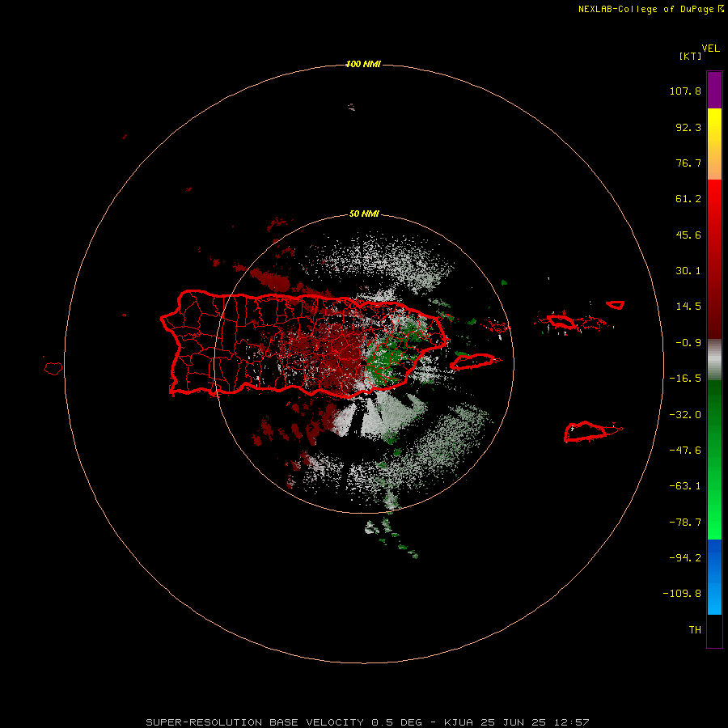Click the -16.5 scale value
This screenshot has width=728, height=728.
click(685, 379)
